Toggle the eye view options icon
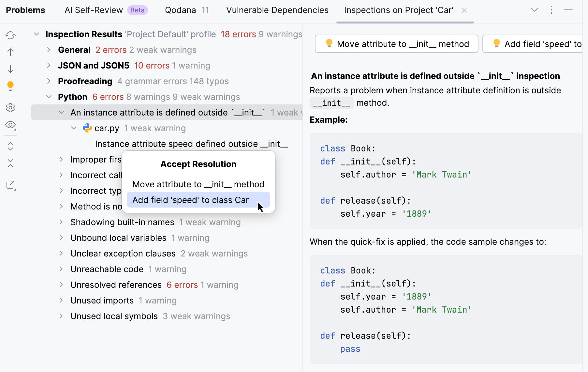 10,125
